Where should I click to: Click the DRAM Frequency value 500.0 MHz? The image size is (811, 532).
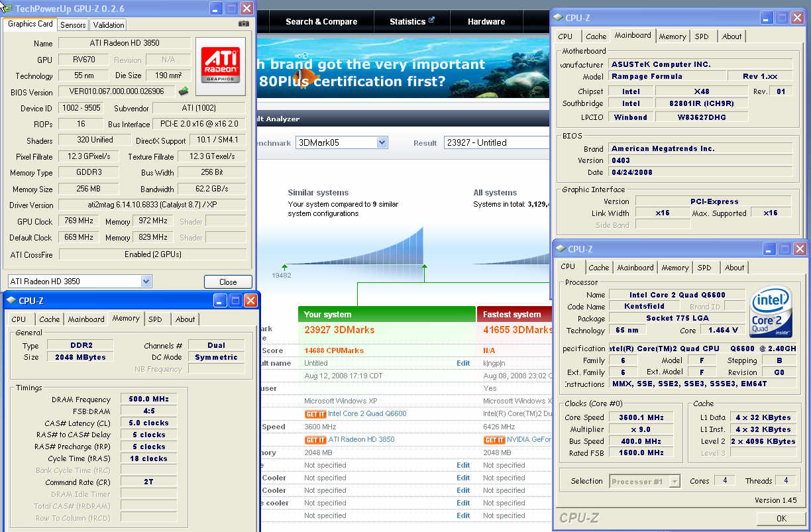(x=148, y=399)
